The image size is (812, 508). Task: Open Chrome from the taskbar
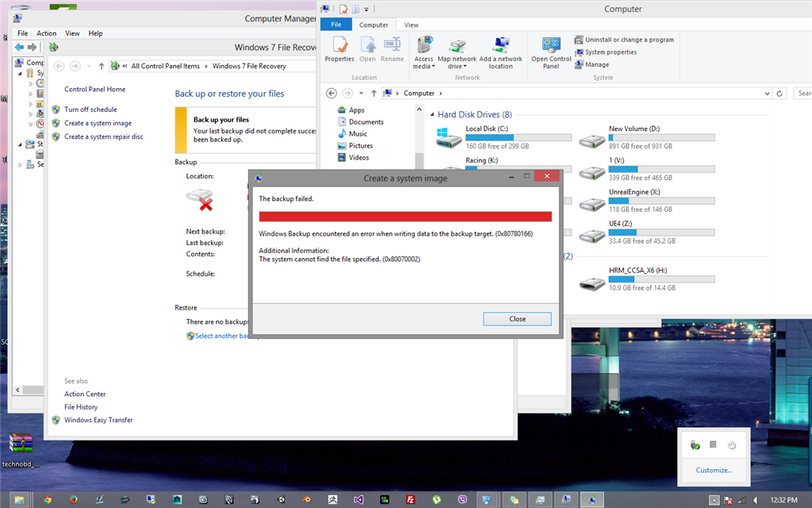pos(48,500)
